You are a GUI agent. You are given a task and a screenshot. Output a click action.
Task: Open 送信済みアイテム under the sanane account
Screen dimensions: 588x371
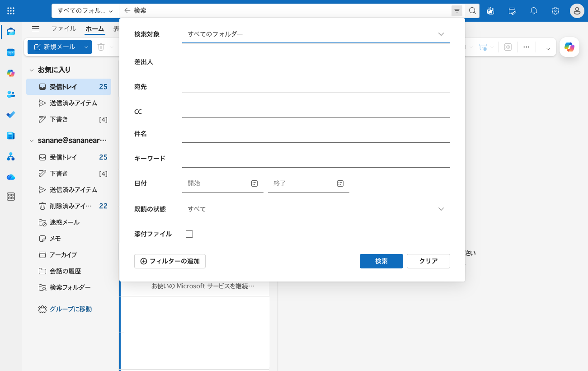click(x=69, y=190)
